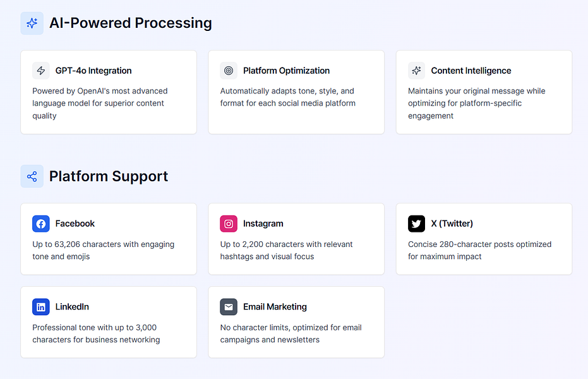Image resolution: width=588 pixels, height=379 pixels.
Task: Click the pink Instagram logo icon
Action: pos(229,224)
